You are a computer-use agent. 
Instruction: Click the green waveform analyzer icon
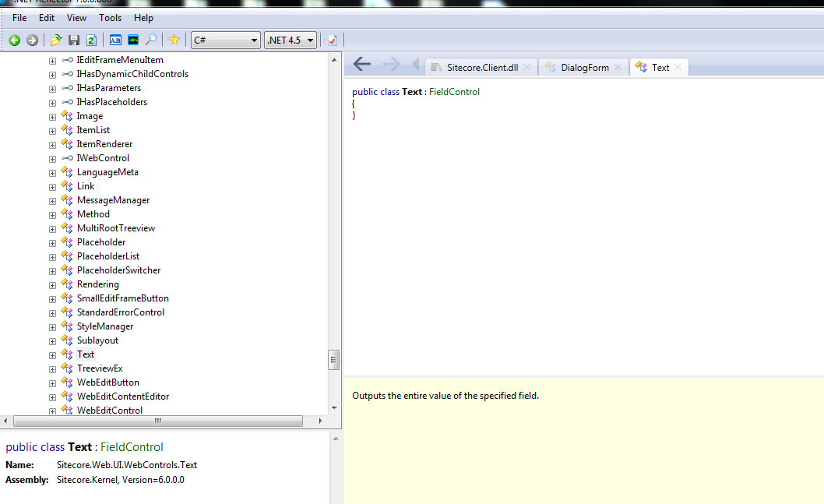[133, 40]
